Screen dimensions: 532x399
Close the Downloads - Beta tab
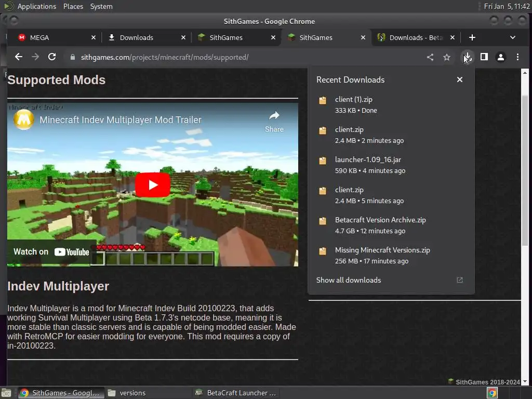453,37
